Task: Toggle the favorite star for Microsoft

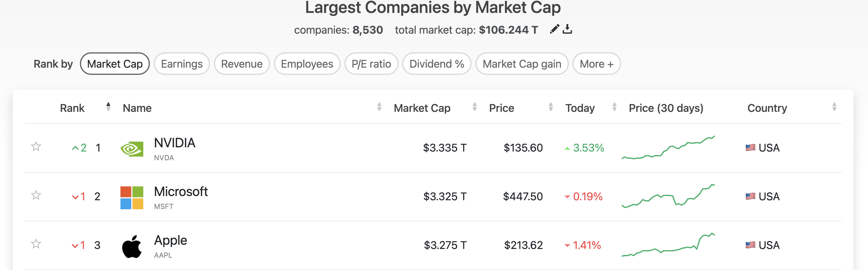Action: click(36, 195)
